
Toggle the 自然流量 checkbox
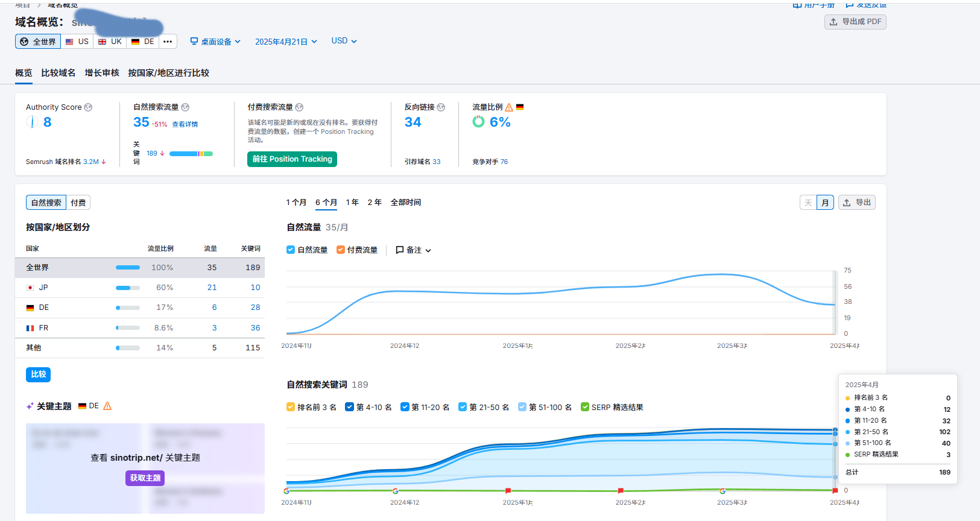[x=291, y=250]
